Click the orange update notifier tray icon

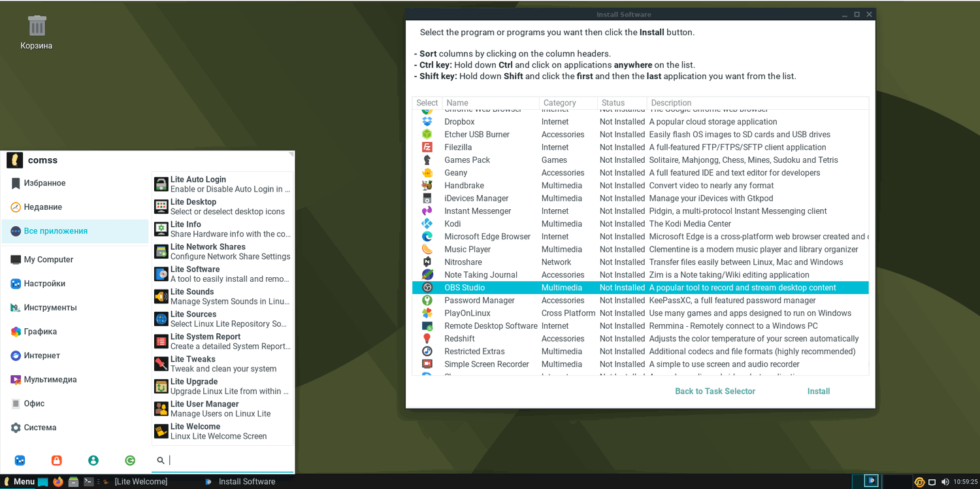click(920, 482)
